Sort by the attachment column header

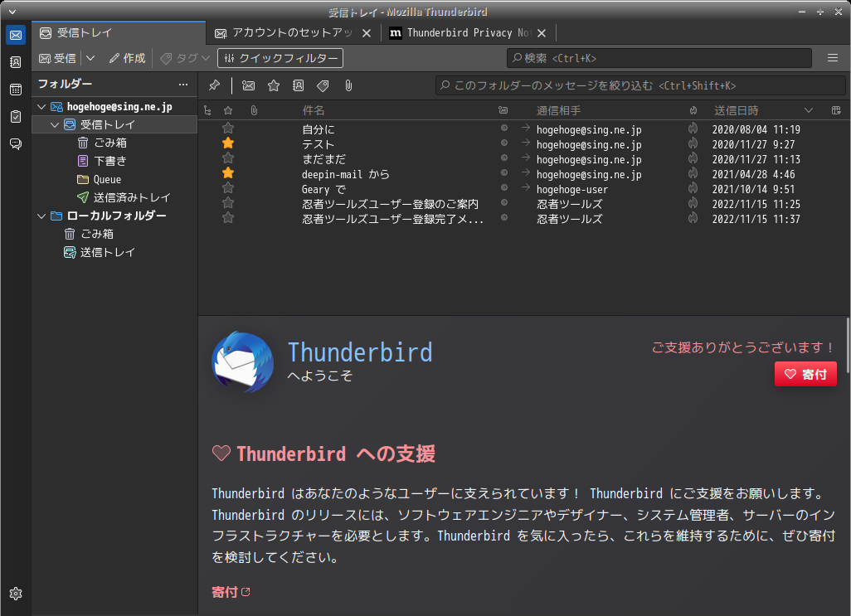pyautogui.click(x=254, y=110)
